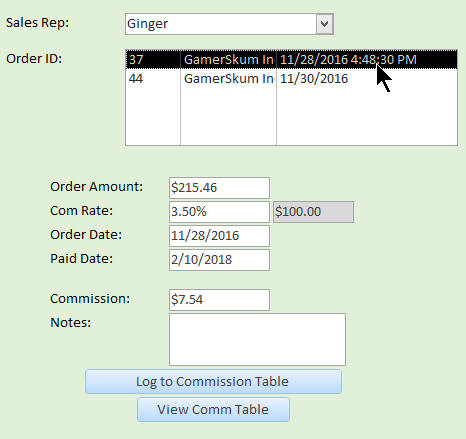466x439 pixels.
Task: Click the 11/28/2016 4:48:30 PM entry
Action: click(x=348, y=59)
